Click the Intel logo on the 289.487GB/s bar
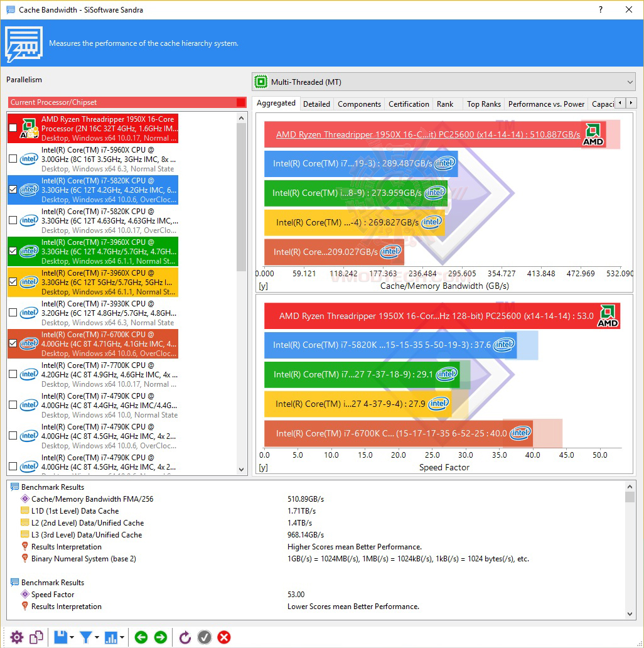The image size is (644, 648). (445, 163)
